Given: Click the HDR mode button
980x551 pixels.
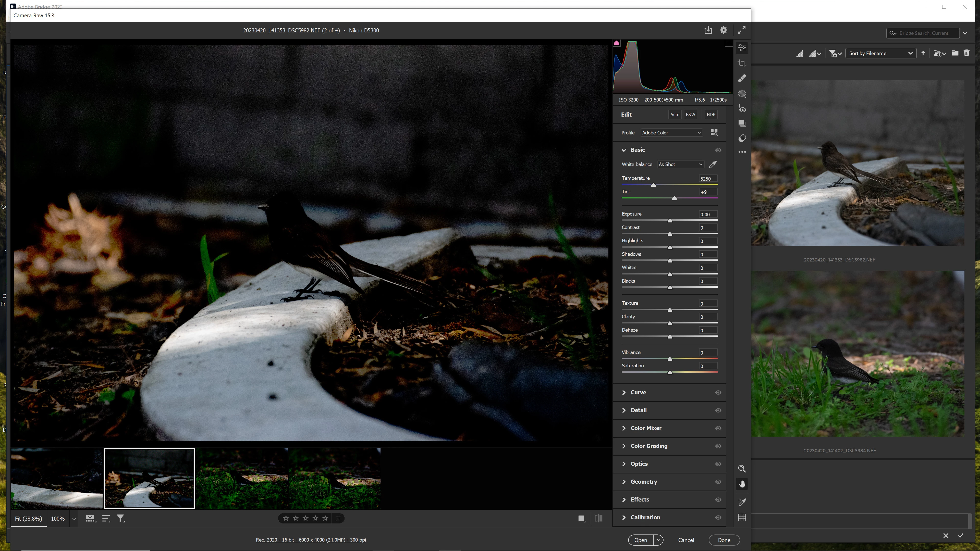Looking at the screenshot, I should click(x=711, y=115).
